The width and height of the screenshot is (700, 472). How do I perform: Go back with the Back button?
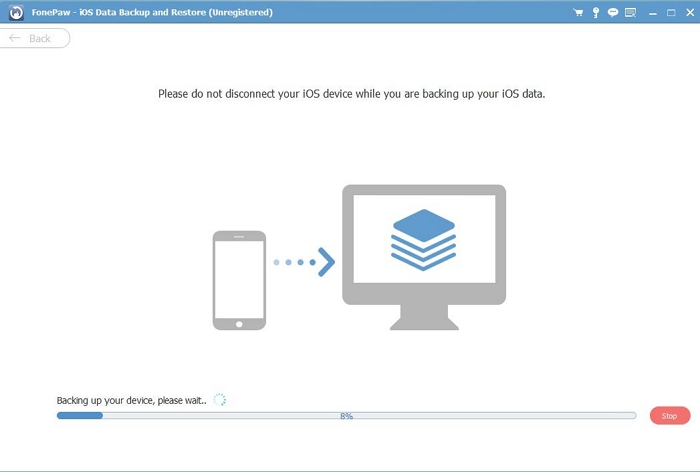34,38
